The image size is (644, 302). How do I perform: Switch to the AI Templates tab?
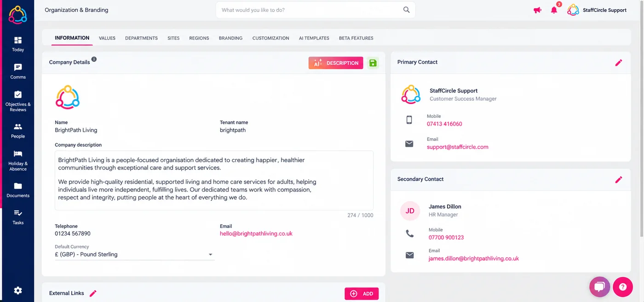(x=314, y=38)
